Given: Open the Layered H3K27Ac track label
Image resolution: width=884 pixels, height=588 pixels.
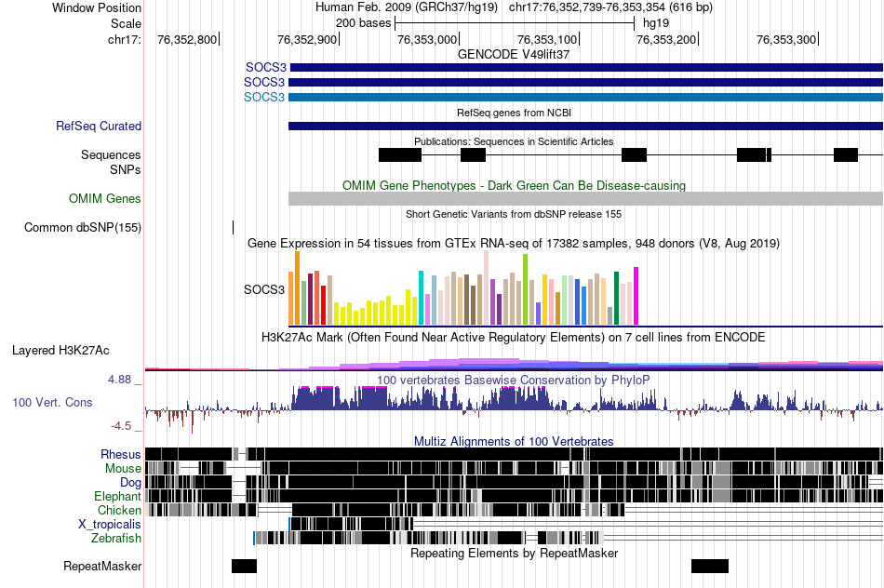Looking at the screenshot, I should [x=60, y=350].
